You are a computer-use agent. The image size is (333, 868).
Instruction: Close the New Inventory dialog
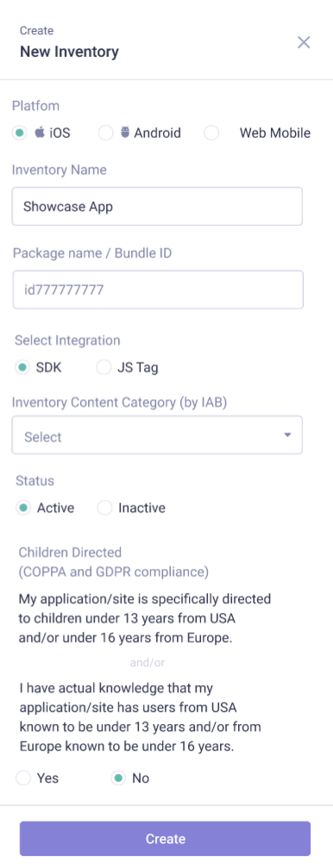(x=304, y=42)
